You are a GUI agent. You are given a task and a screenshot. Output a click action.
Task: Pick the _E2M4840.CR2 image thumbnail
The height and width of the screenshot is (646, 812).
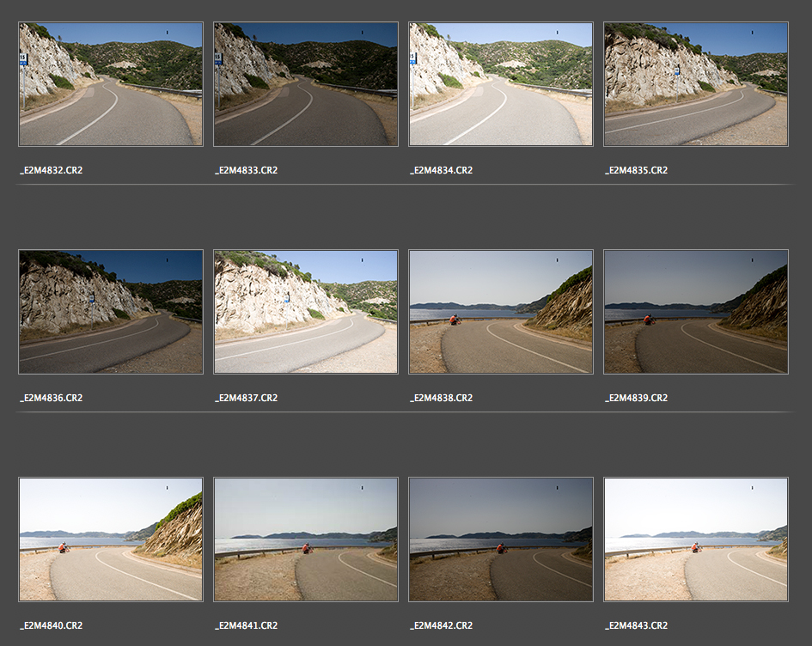(x=111, y=539)
